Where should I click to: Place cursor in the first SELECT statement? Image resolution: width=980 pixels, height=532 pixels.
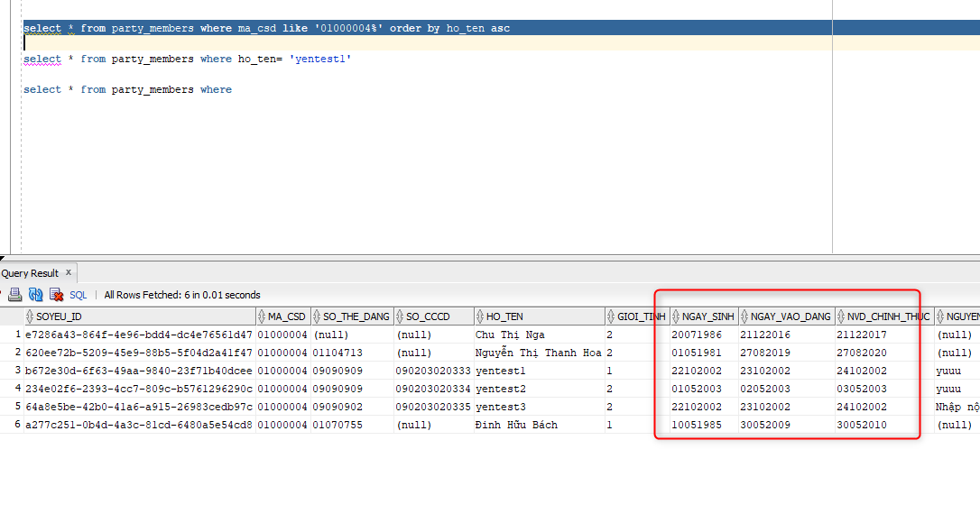click(x=271, y=28)
